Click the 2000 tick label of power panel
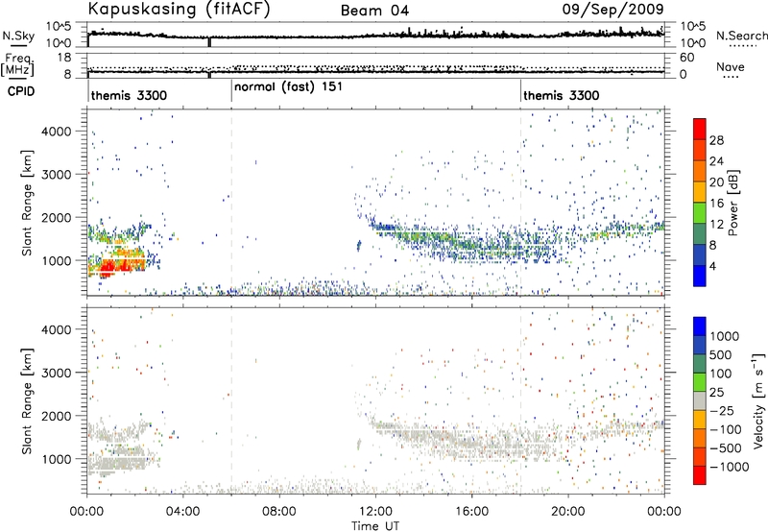The height and width of the screenshot is (532, 768). pos(56,218)
